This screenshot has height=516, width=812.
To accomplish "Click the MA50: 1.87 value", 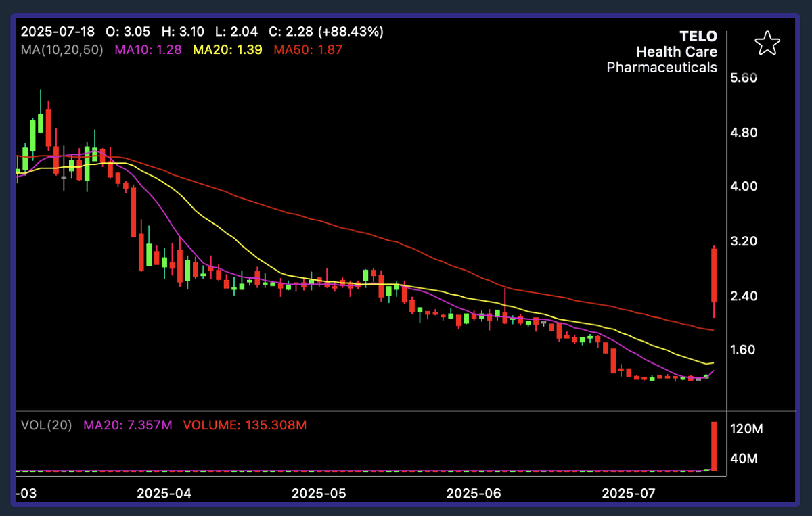I will [x=307, y=49].
